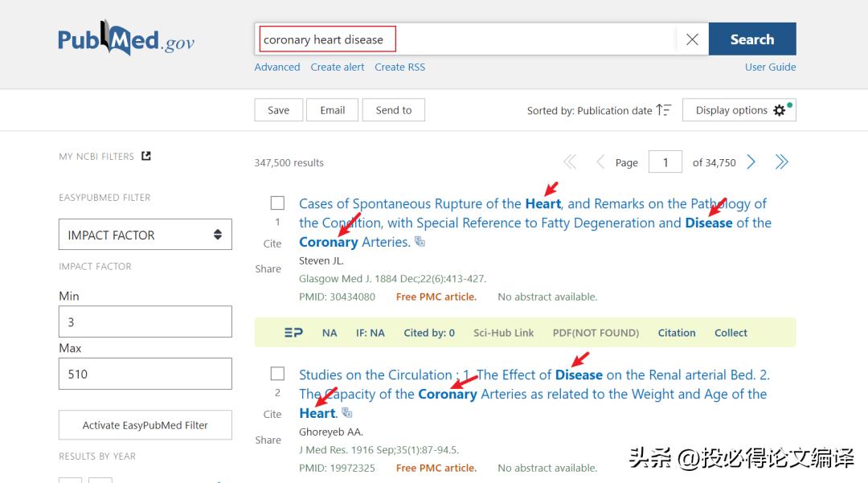Open the Advanced search link

pyautogui.click(x=277, y=67)
